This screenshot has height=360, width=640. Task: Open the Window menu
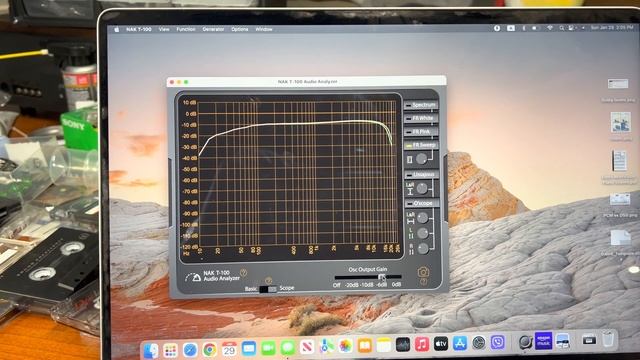[264, 29]
